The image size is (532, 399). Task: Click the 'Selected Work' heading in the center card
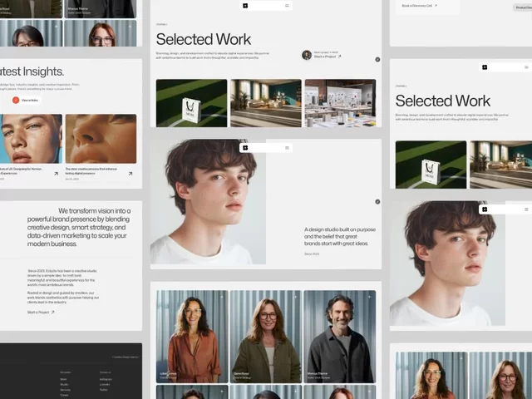(x=204, y=39)
